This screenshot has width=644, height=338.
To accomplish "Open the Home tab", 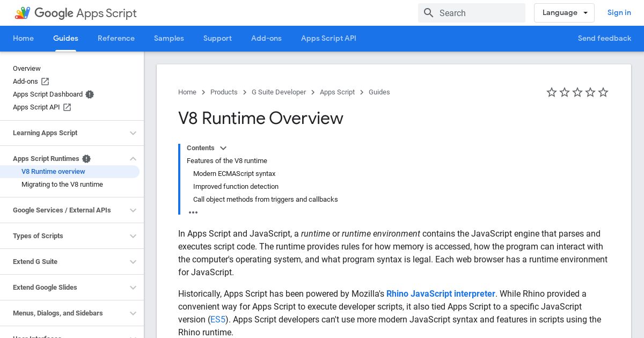I will pyautogui.click(x=23, y=39).
